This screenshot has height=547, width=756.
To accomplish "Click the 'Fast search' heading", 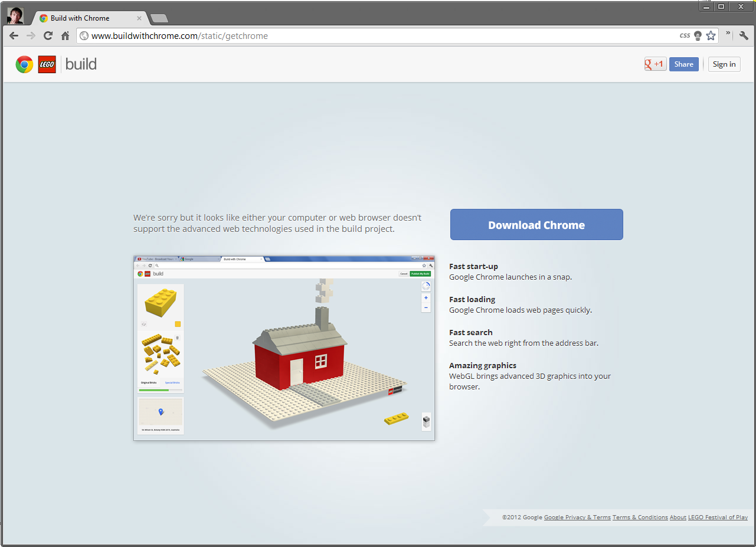I will tap(470, 333).
